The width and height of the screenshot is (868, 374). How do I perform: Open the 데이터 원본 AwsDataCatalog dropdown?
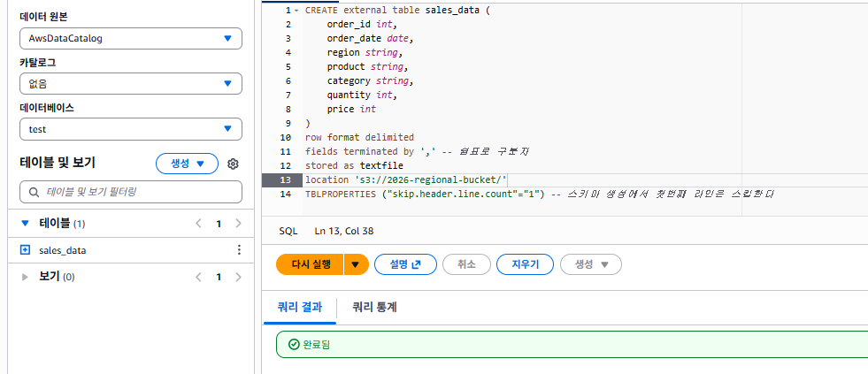click(131, 39)
